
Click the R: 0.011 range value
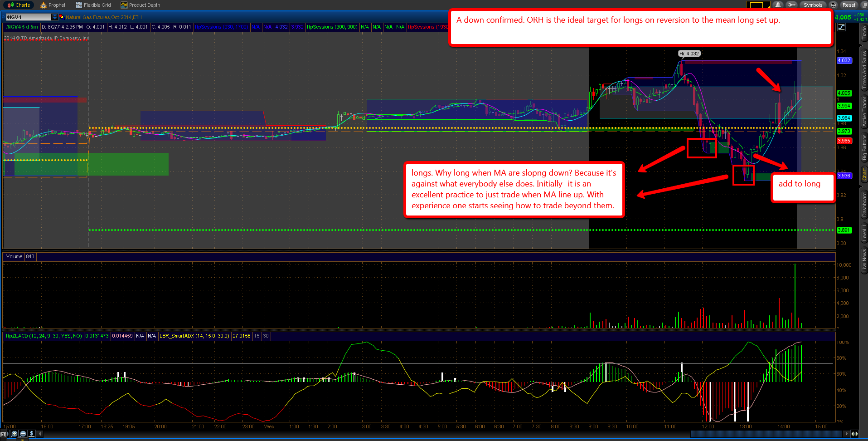[x=182, y=27]
